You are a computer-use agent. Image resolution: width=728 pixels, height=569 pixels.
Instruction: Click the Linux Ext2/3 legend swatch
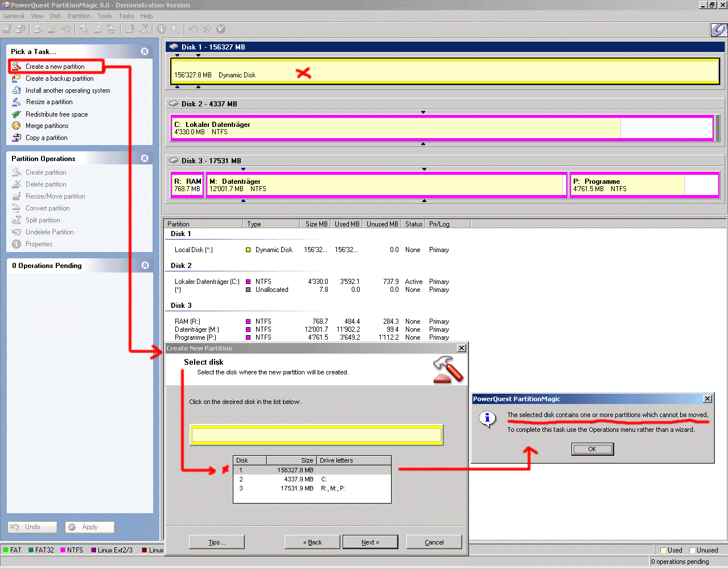(93, 550)
